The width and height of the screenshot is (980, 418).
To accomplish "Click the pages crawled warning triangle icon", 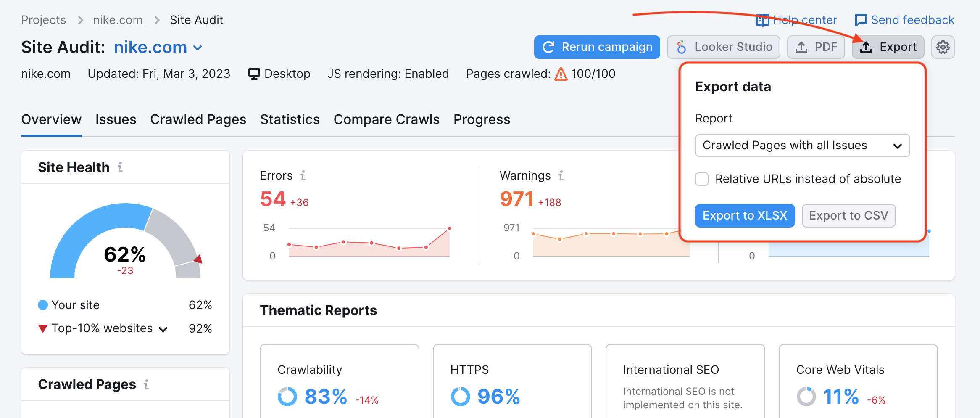I will click(561, 74).
